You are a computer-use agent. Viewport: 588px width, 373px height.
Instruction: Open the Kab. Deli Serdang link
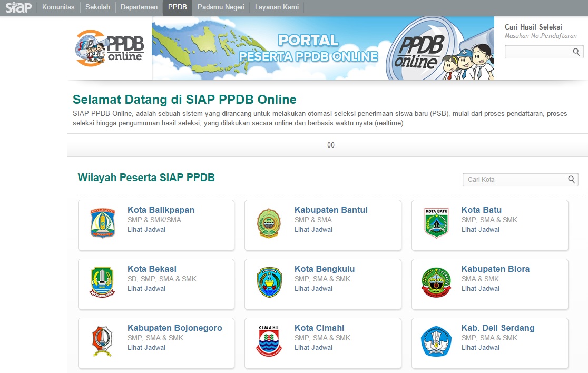pyautogui.click(x=497, y=328)
